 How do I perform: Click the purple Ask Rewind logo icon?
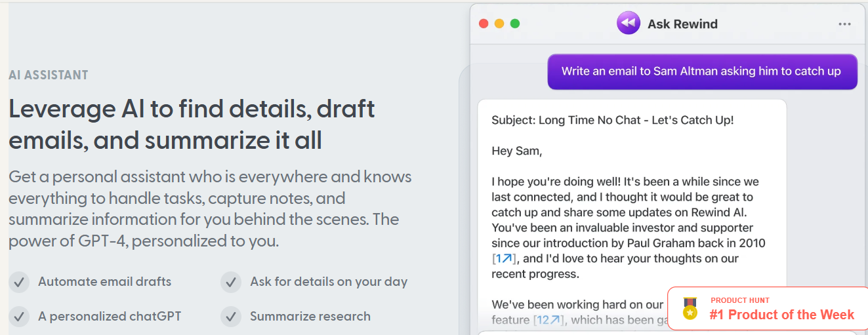[x=628, y=24]
